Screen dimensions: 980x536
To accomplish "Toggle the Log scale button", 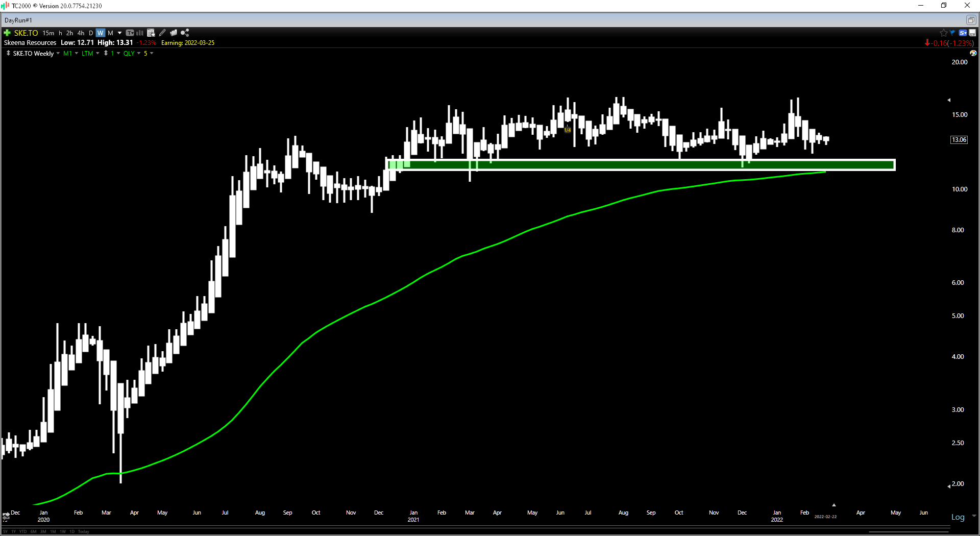I will click(958, 517).
